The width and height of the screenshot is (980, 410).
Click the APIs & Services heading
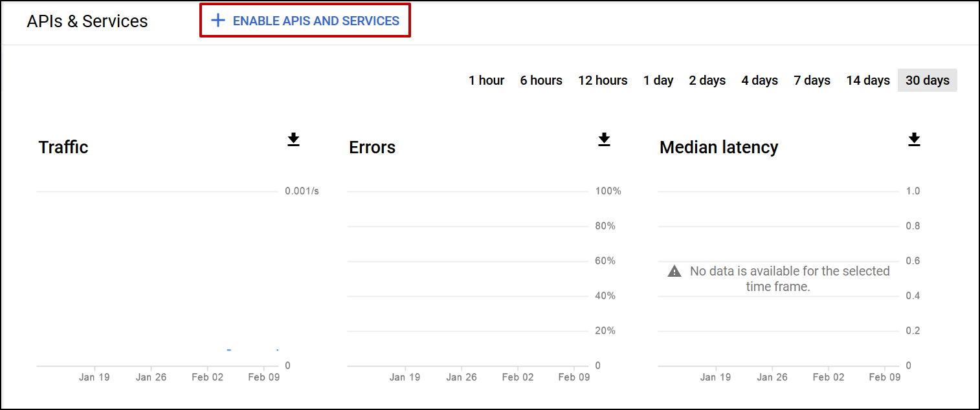[86, 21]
